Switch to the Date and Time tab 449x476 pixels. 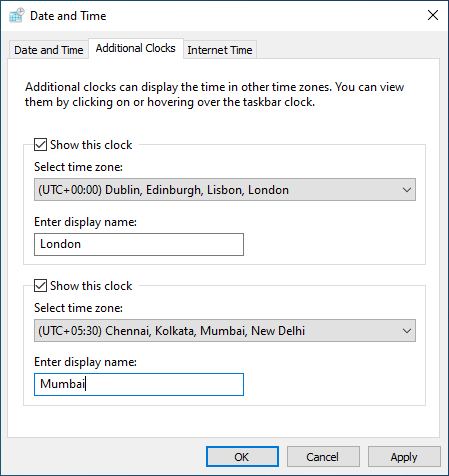pos(49,50)
